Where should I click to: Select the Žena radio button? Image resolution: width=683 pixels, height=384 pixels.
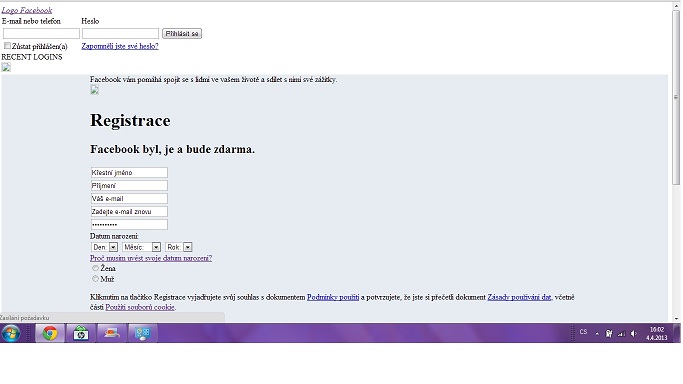coord(95,268)
